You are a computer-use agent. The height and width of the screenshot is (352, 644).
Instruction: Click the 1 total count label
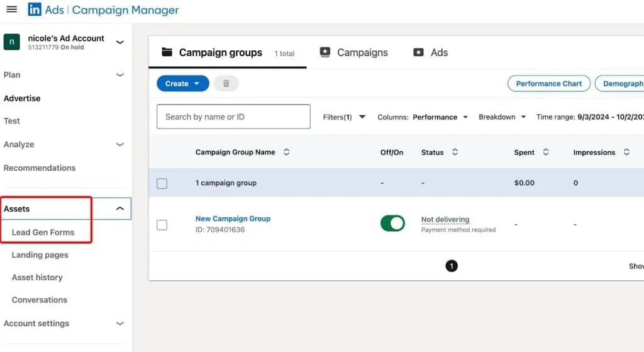pyautogui.click(x=284, y=54)
